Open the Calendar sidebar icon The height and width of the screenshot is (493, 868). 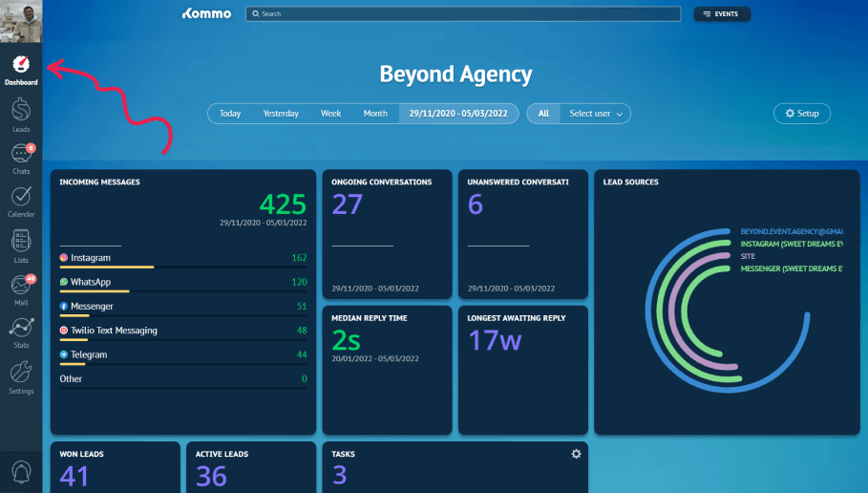coord(21,196)
